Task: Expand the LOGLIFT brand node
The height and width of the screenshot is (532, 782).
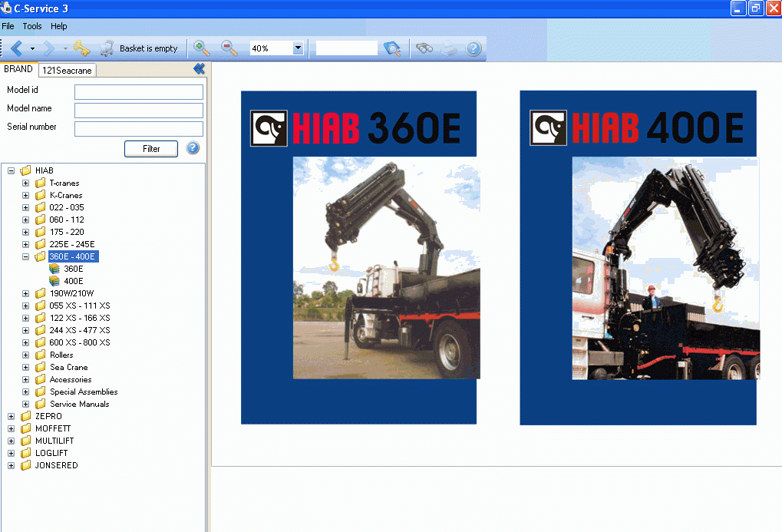Action: [11, 453]
